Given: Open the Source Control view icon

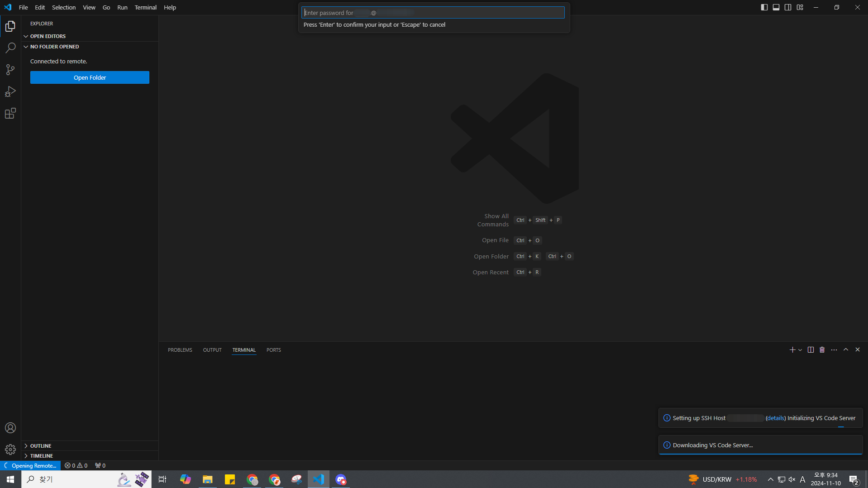Looking at the screenshot, I should coord(10,70).
